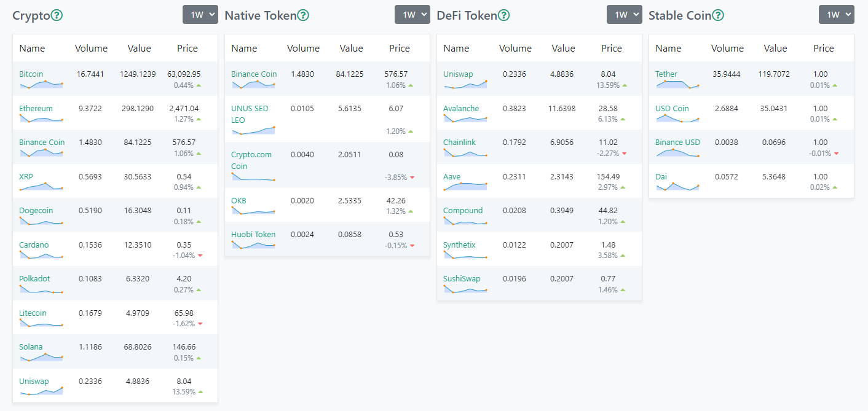
Task: Click the Crypto.com Coin change -3.85%
Action: coord(396,177)
